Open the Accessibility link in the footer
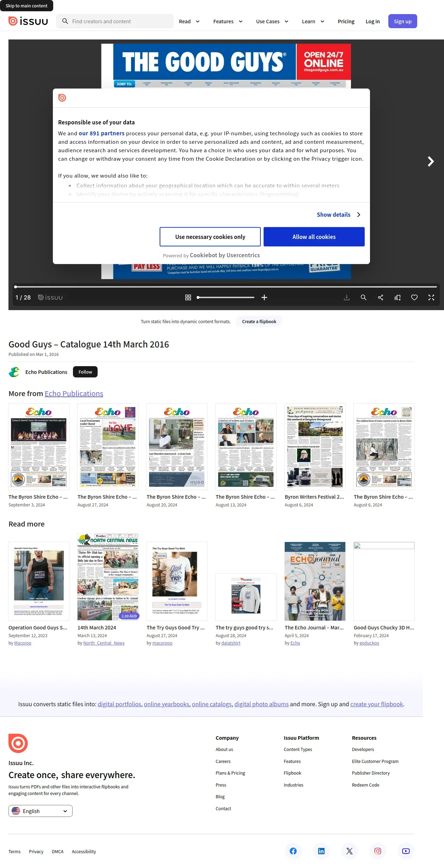The height and width of the screenshot is (868, 444). pyautogui.click(x=84, y=851)
